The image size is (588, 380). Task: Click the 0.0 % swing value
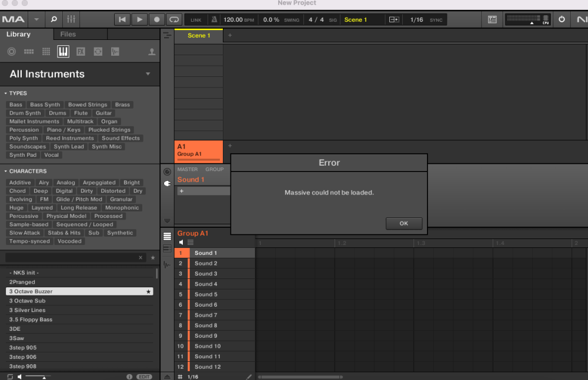(x=270, y=19)
